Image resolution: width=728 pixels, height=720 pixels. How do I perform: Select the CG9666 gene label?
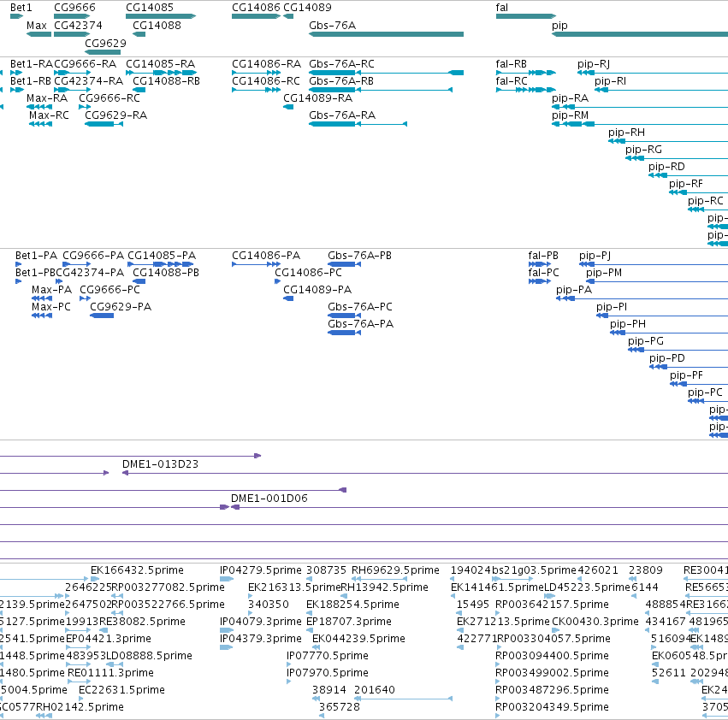74,8
